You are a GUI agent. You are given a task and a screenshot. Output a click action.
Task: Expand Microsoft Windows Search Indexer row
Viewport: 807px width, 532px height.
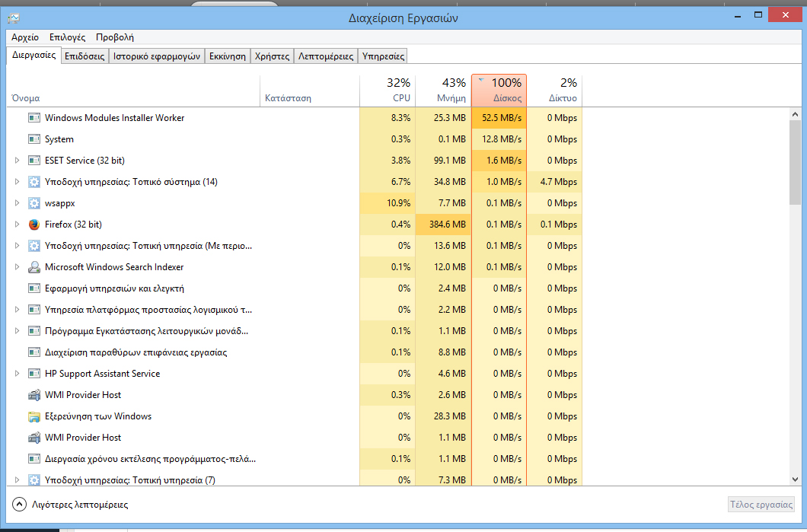[x=17, y=267]
